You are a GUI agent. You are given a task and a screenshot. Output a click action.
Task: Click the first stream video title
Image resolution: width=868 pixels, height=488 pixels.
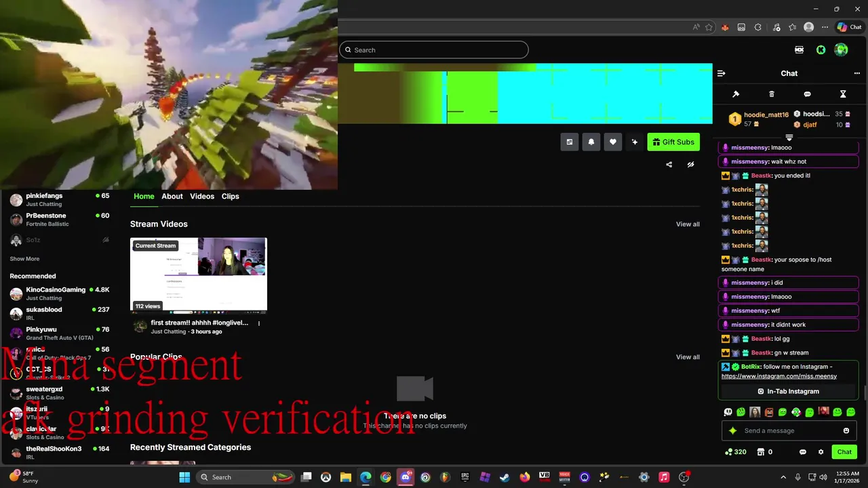pyautogui.click(x=199, y=323)
